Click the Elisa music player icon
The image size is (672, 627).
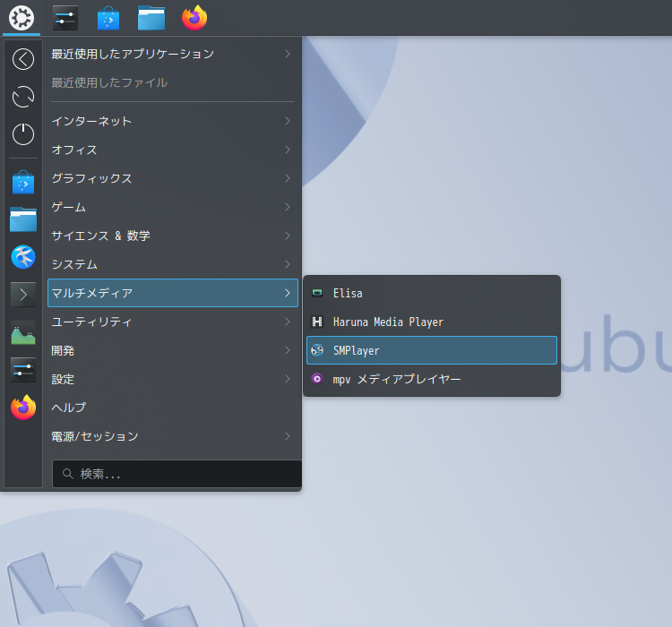pyautogui.click(x=317, y=293)
